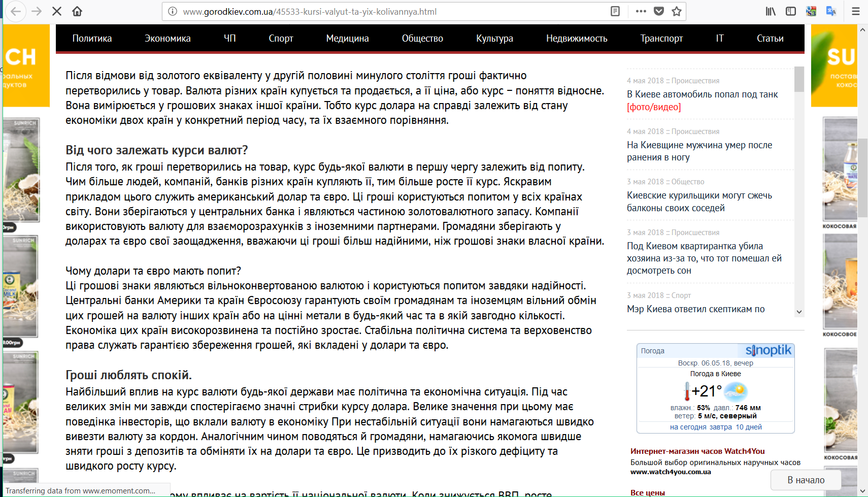Click 'на сегодня' weather forecast link

(x=688, y=427)
